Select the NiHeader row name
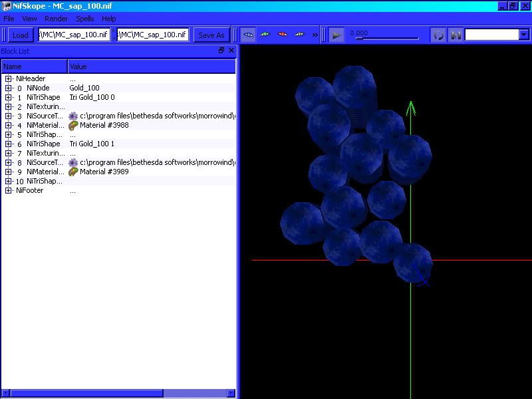 point(31,78)
